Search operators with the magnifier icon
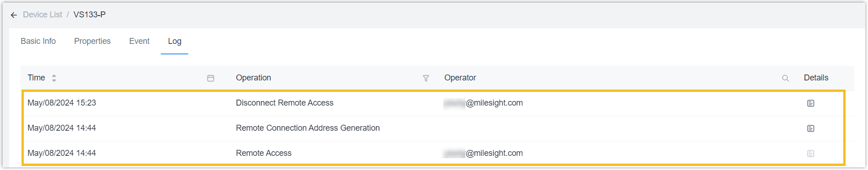868x170 pixels. click(x=786, y=78)
